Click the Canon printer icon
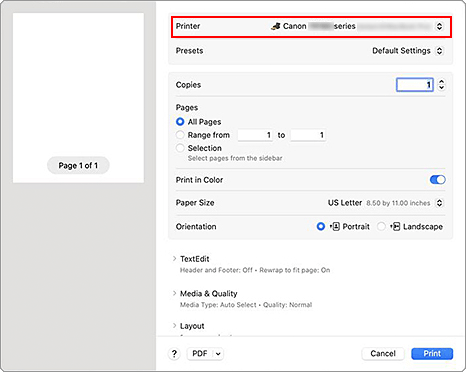This screenshot has width=466, height=372. pos(276,26)
